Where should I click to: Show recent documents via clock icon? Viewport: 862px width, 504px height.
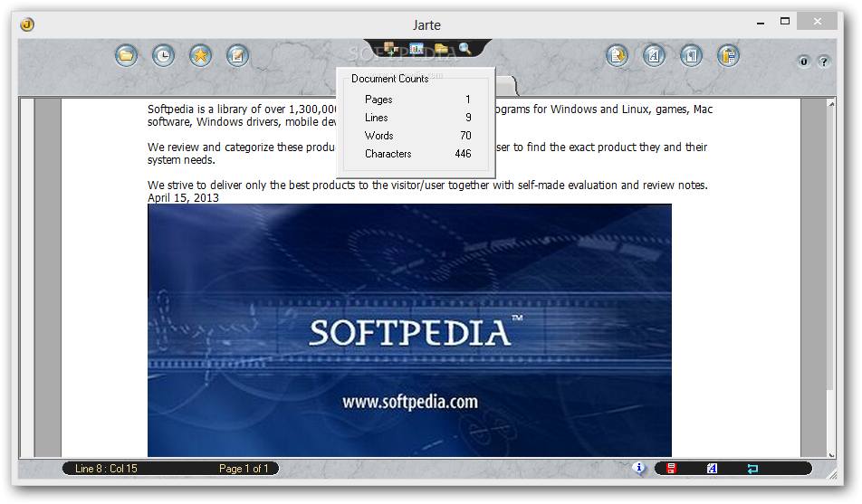click(x=163, y=55)
